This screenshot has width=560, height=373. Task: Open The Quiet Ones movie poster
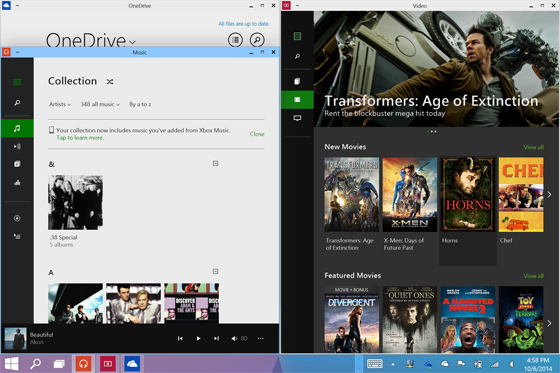pyautogui.click(x=410, y=319)
